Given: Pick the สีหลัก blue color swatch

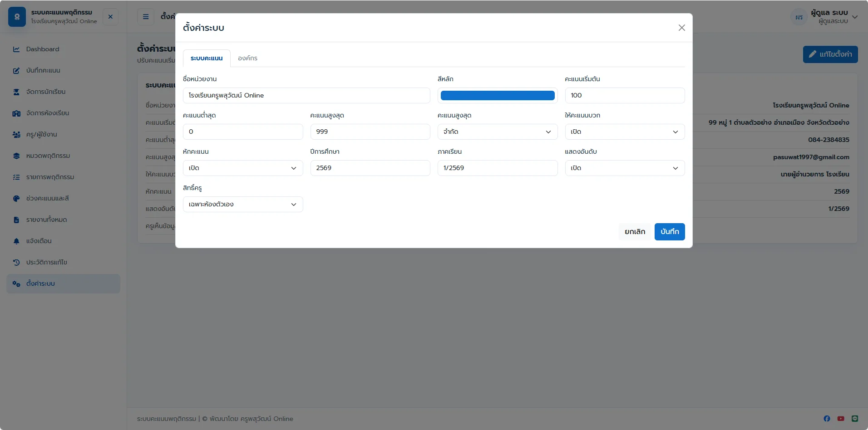Looking at the screenshot, I should [498, 95].
